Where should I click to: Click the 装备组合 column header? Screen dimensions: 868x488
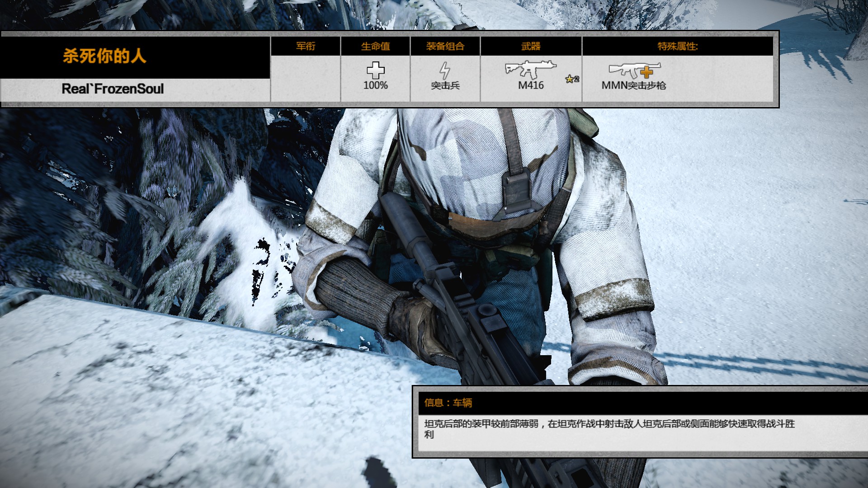(x=445, y=46)
